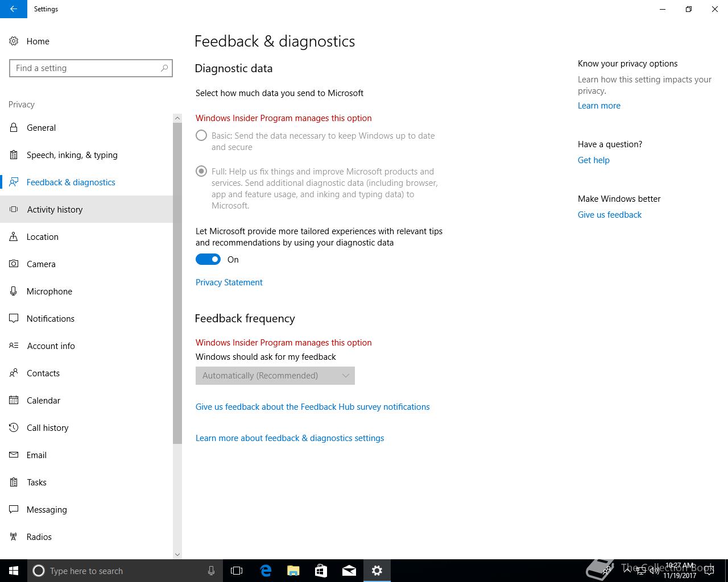Click the Call history clock icon
The image size is (728, 582).
14,427
